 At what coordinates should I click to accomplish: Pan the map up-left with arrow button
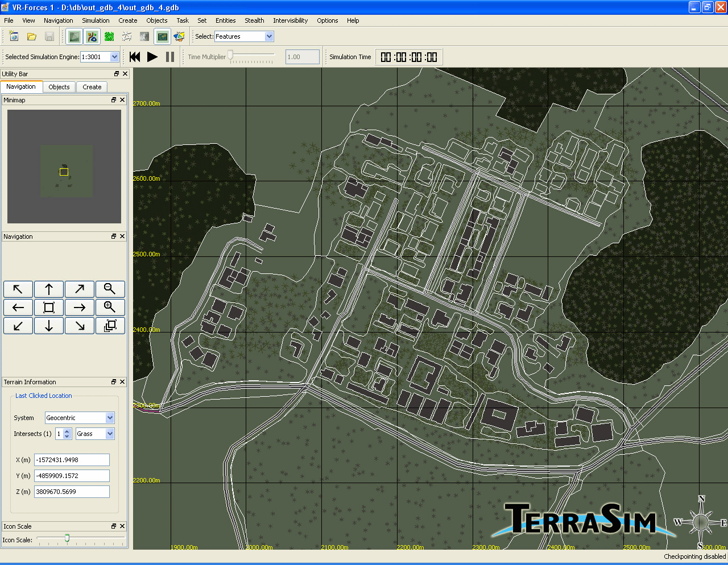(18, 289)
